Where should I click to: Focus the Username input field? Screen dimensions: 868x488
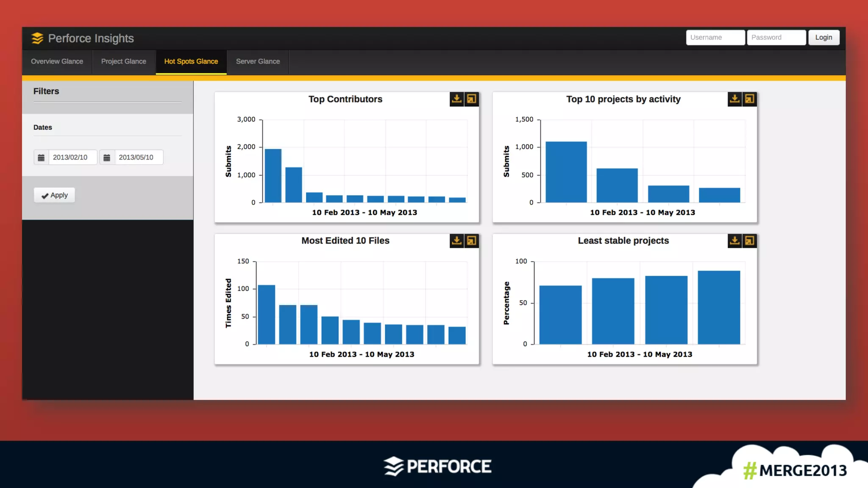(715, 37)
